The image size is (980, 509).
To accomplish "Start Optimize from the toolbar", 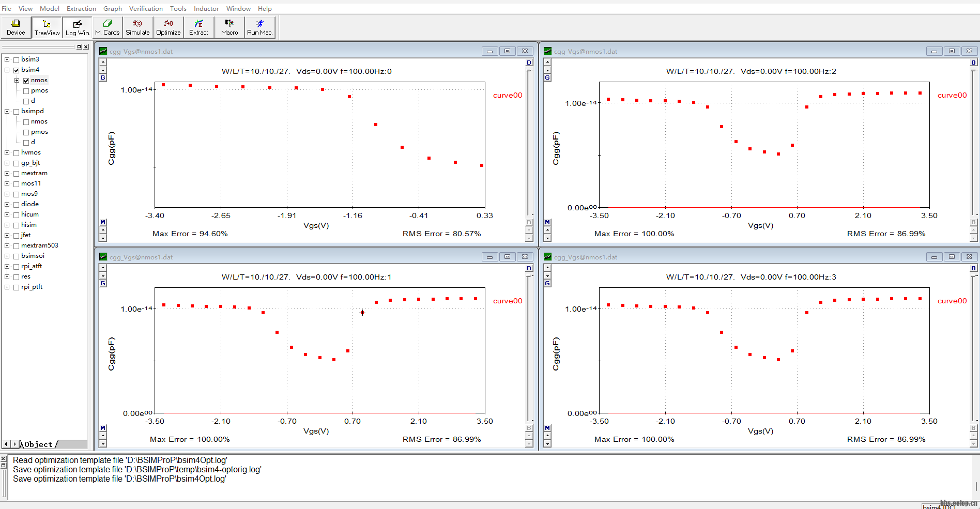I will tap(169, 27).
